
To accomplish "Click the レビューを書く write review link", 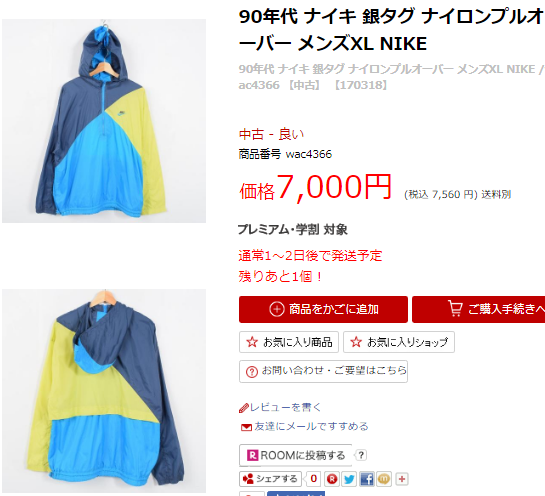I will click(286, 407).
